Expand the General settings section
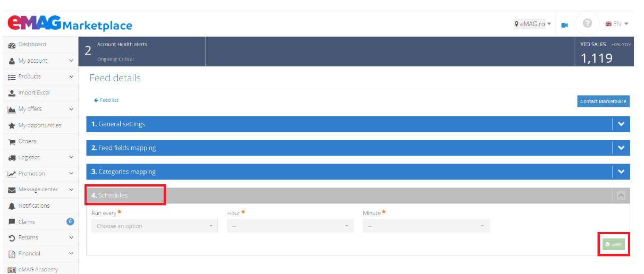The image size is (644, 274). 358,124
